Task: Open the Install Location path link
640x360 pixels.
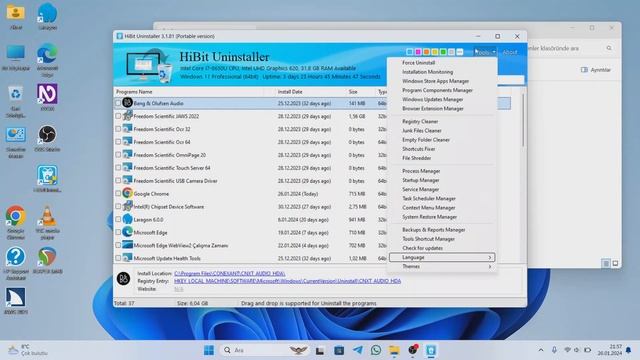Action: point(229,273)
